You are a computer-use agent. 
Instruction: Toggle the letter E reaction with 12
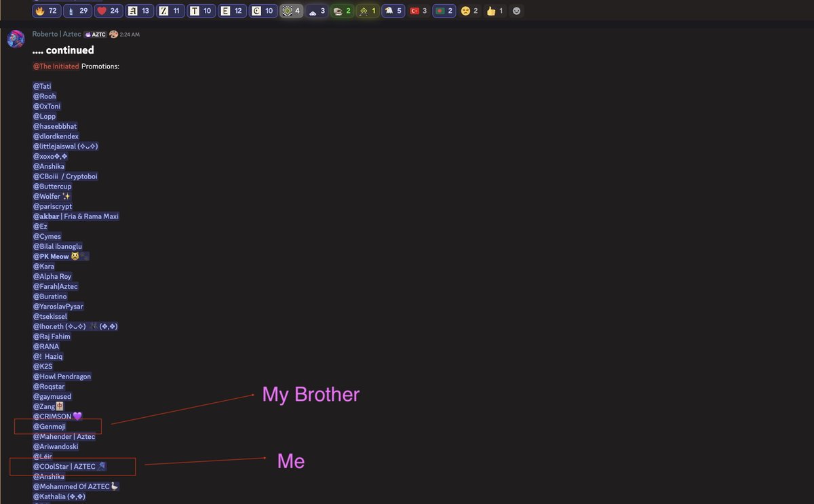click(x=233, y=11)
